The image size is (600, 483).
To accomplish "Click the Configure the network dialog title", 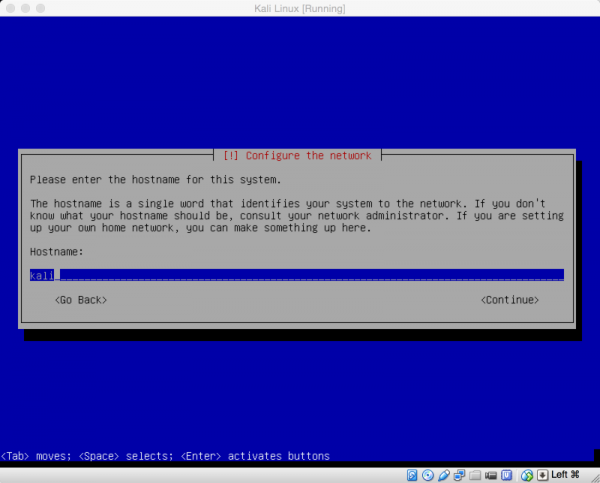I will [297, 156].
